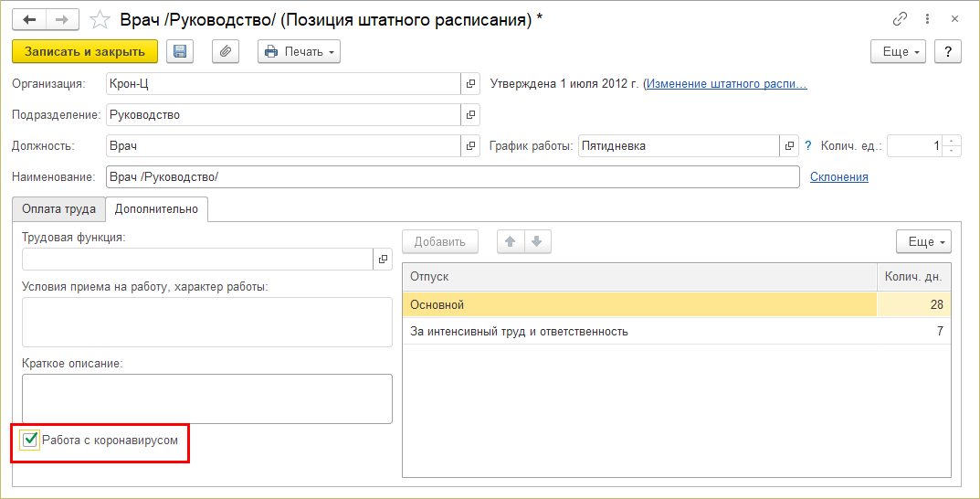The image size is (980, 499).
Task: Expand the Еще menu above vacation table
Action: coord(923,241)
